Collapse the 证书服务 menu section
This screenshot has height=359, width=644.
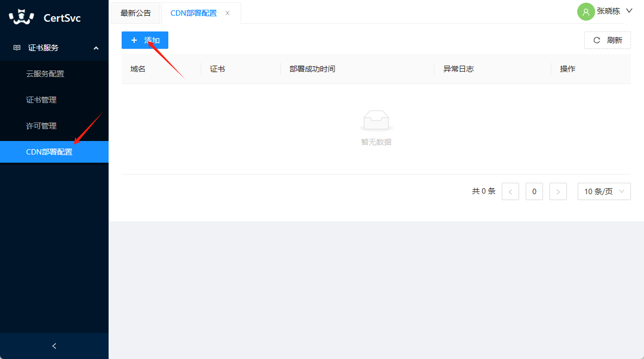pyautogui.click(x=96, y=48)
